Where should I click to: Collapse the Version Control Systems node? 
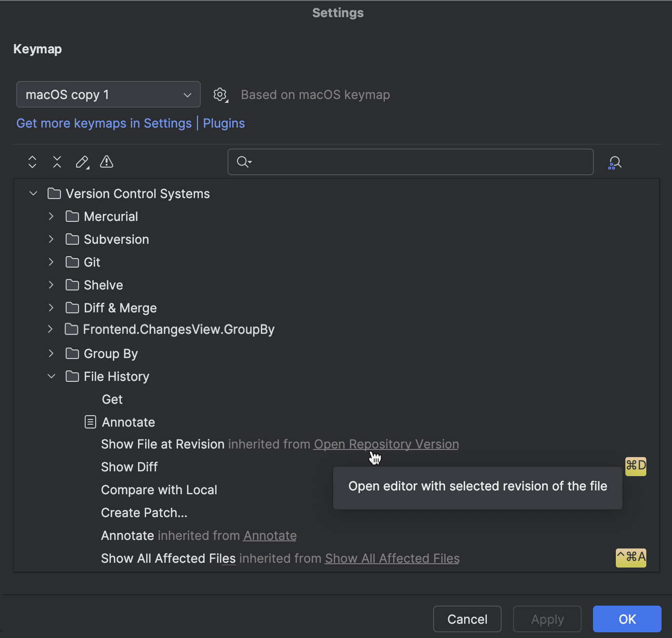(x=33, y=193)
